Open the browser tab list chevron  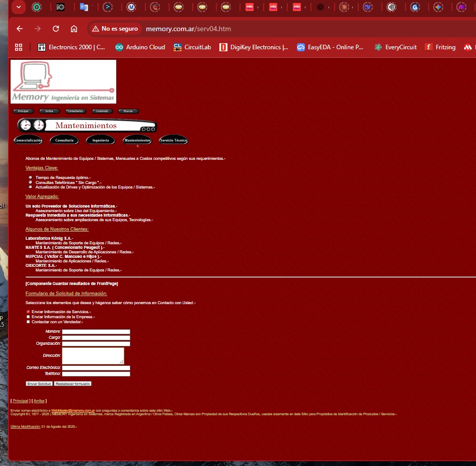coord(18,7)
